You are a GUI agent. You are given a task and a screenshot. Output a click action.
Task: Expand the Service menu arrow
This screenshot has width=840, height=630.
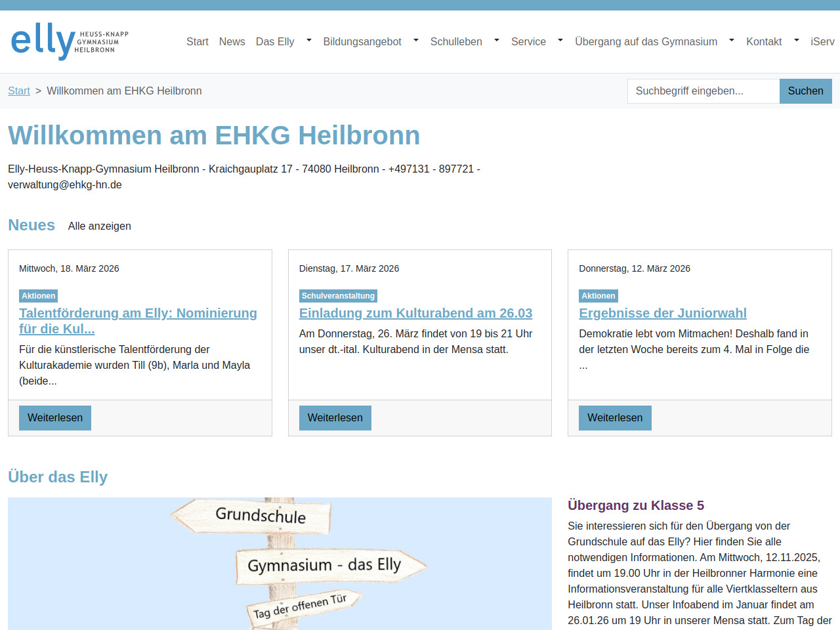click(560, 40)
